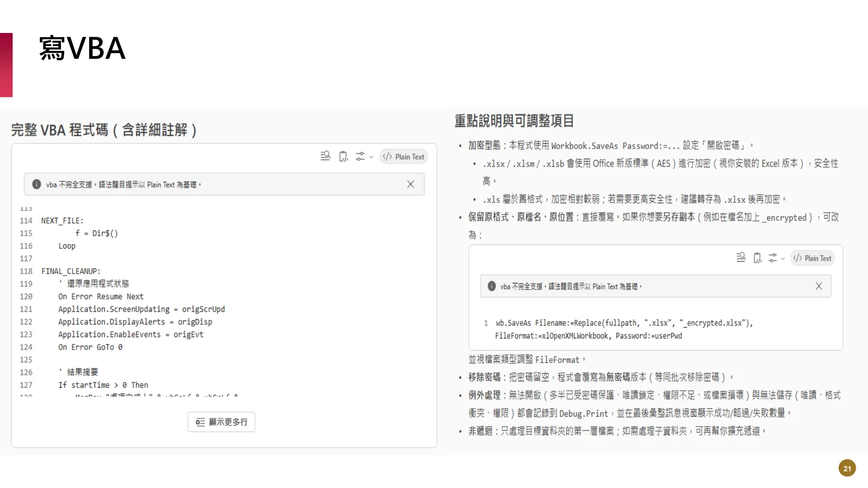Expand the chevron beside the right settings icon
Screen dimensions: 868x488
click(783, 259)
